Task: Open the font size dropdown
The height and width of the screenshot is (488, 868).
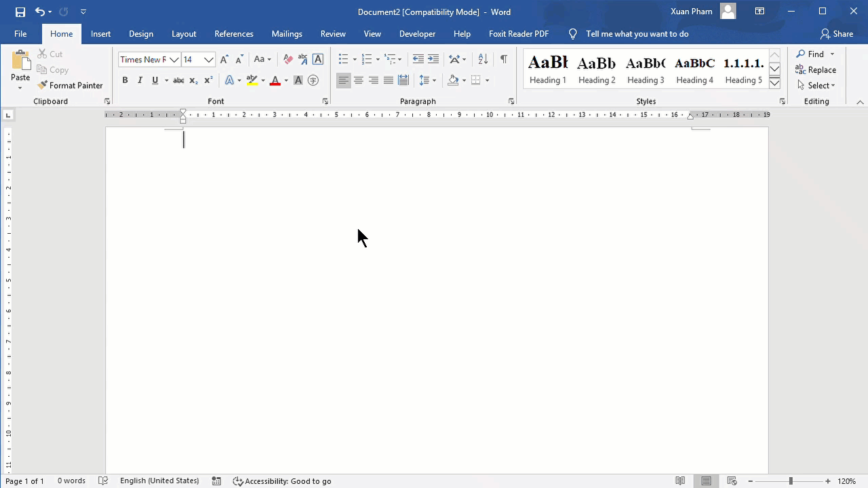Action: 208,60
